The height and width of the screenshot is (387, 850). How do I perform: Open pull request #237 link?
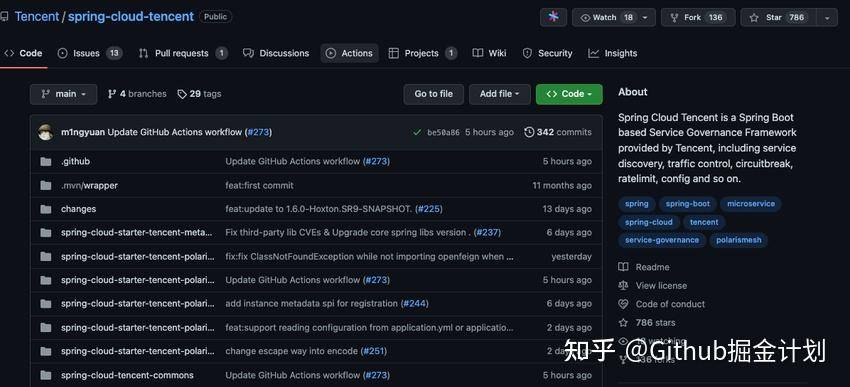[x=487, y=233]
